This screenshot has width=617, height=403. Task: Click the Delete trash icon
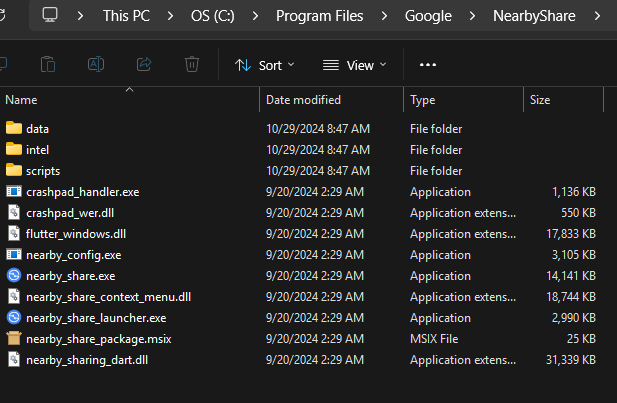click(192, 64)
